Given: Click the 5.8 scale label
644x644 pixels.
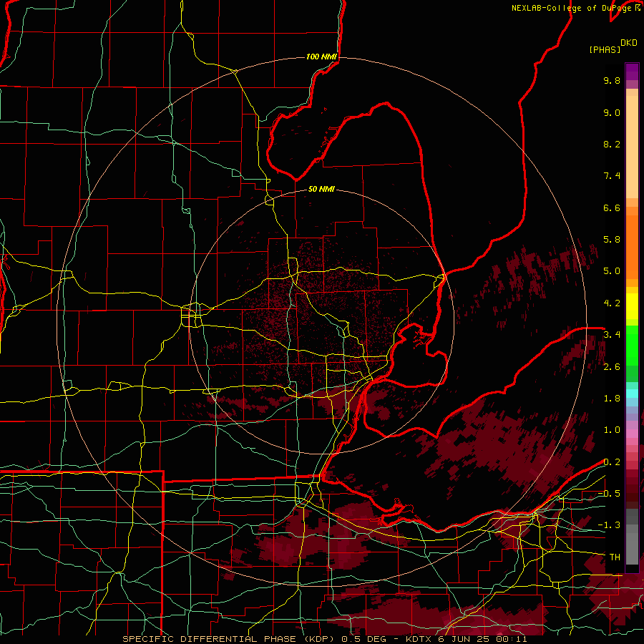Looking at the screenshot, I should pos(612,240).
